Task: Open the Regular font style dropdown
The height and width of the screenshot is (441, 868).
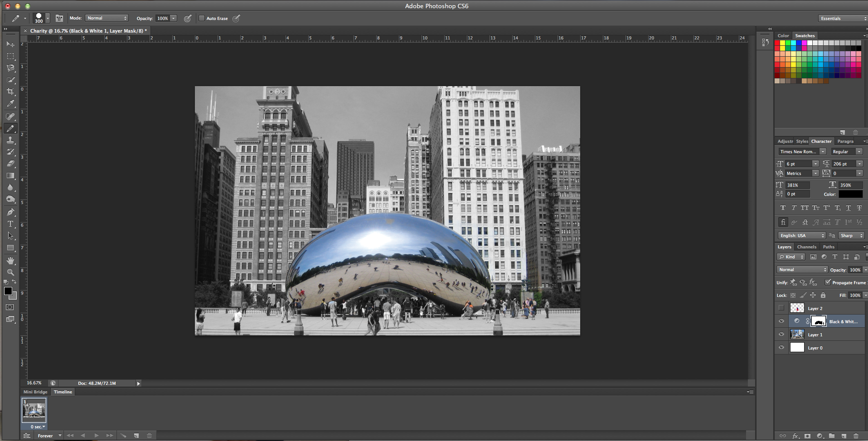Action: 847,151
